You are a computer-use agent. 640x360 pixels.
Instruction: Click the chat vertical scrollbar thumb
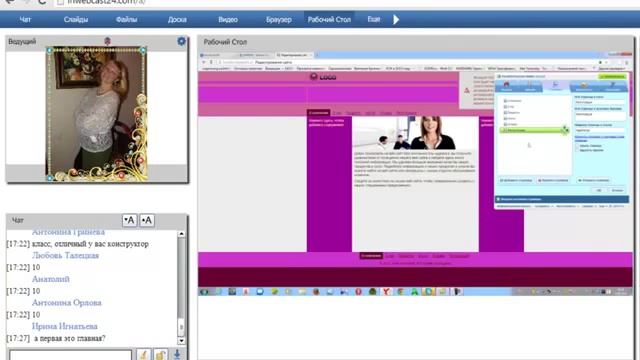tap(181, 327)
